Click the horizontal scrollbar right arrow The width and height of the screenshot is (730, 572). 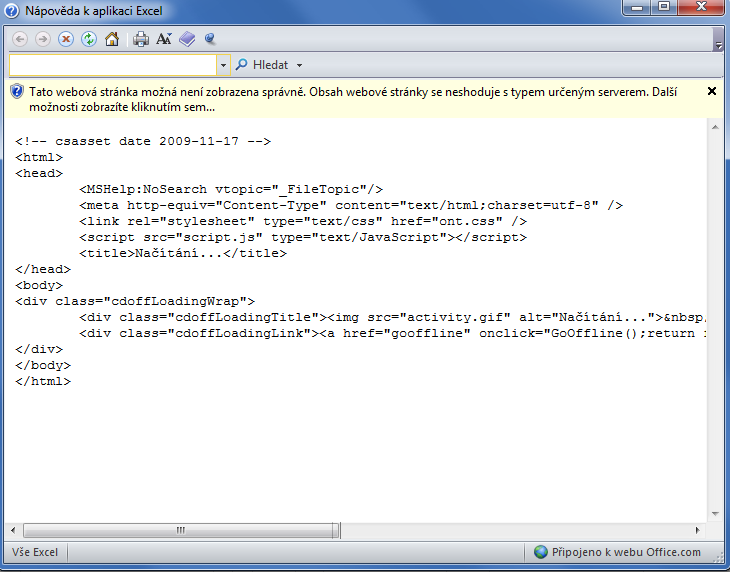[697, 530]
